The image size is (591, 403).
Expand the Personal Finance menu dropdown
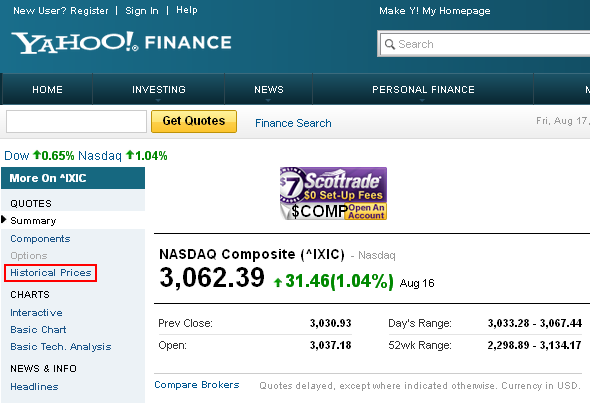(x=422, y=100)
